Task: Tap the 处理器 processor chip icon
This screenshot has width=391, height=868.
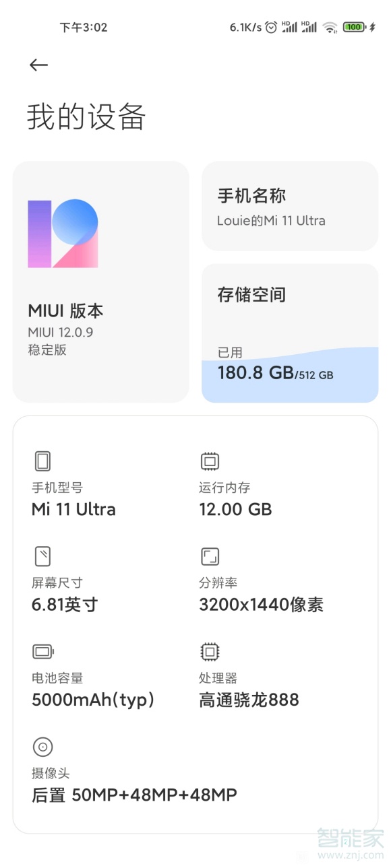Action: (x=210, y=651)
